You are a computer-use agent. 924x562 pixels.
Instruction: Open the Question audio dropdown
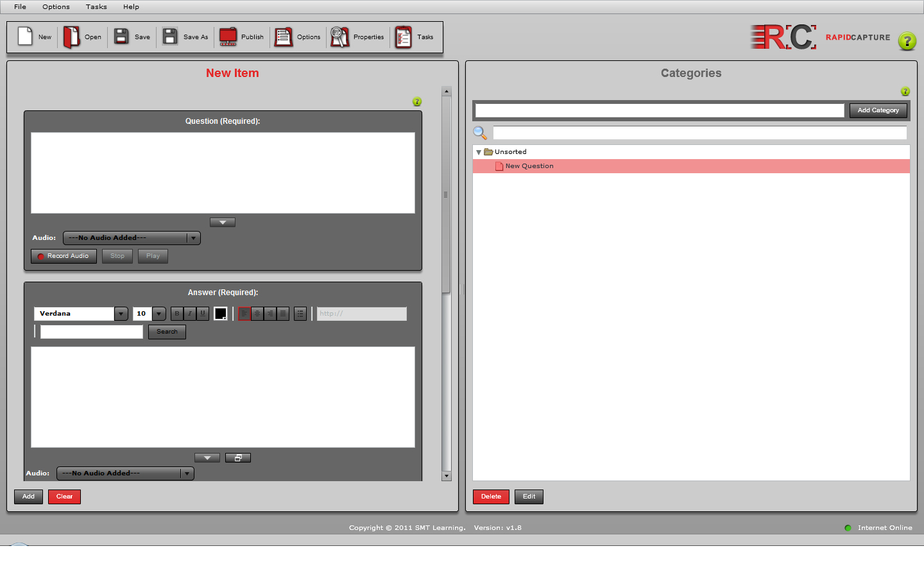coord(193,238)
